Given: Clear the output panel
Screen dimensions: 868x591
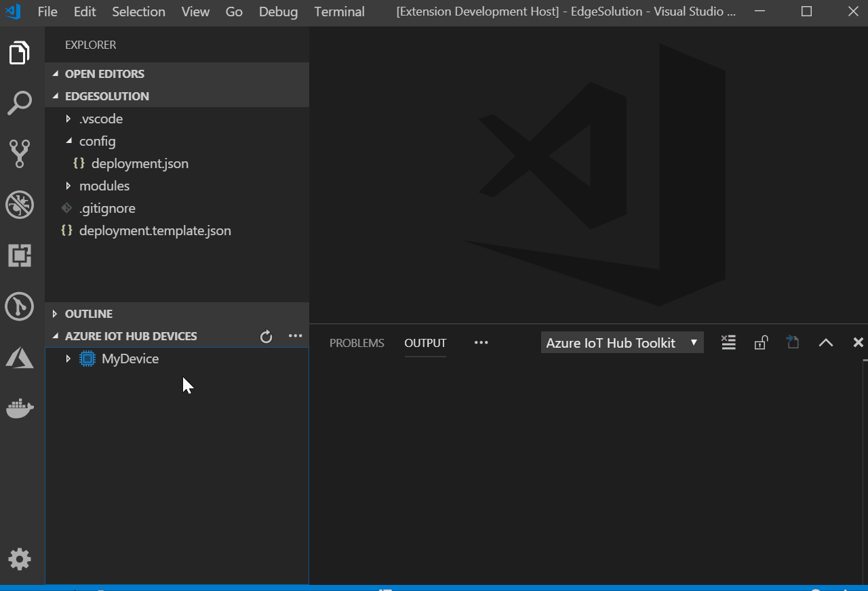Looking at the screenshot, I should point(728,342).
